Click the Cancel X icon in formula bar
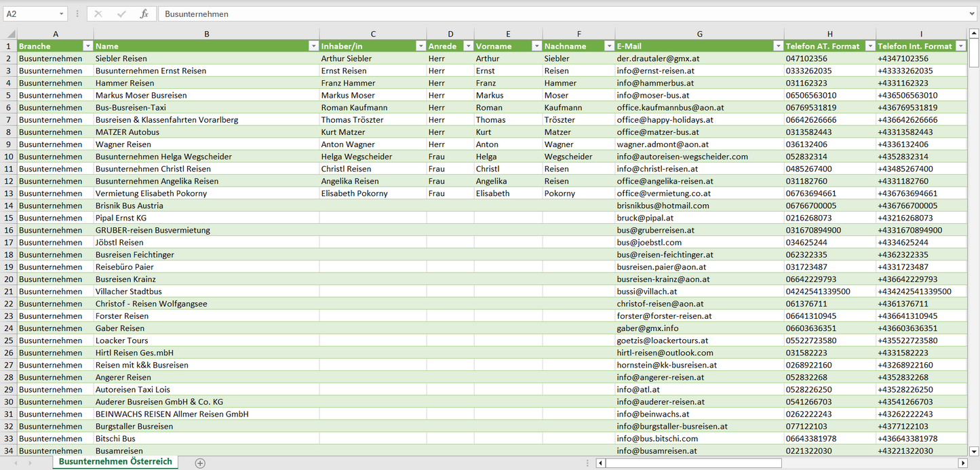 [98, 14]
